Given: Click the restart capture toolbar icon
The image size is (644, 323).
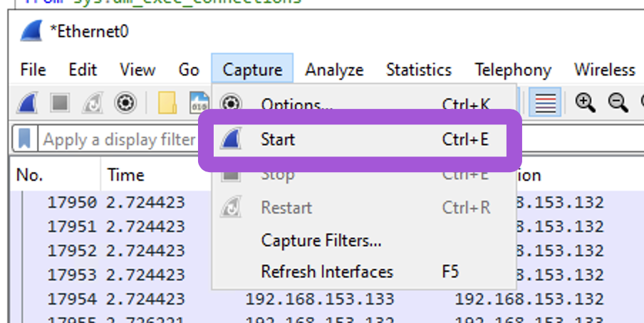Looking at the screenshot, I should coord(92,102).
